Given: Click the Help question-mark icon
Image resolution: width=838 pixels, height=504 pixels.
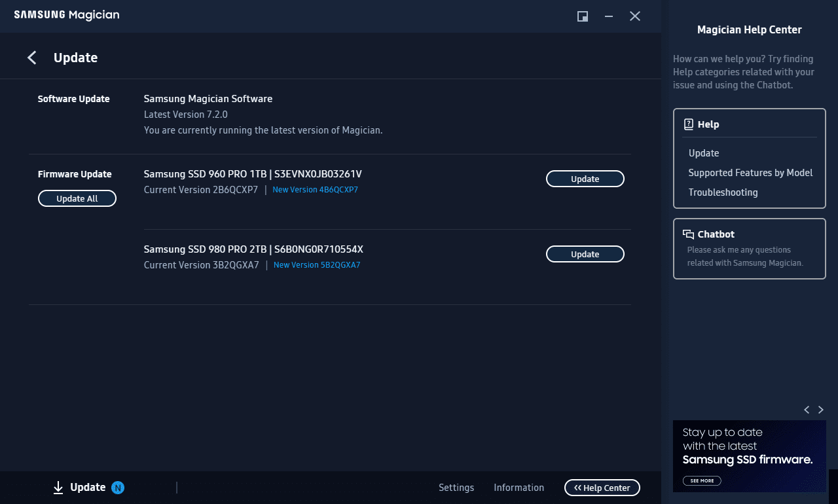Looking at the screenshot, I should click(689, 124).
